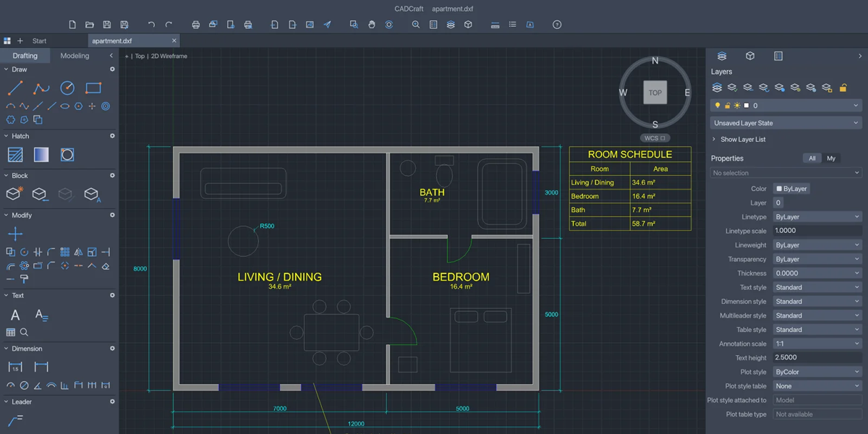Choose the Hatch pattern tool
This screenshot has height=434, width=868.
[15, 155]
